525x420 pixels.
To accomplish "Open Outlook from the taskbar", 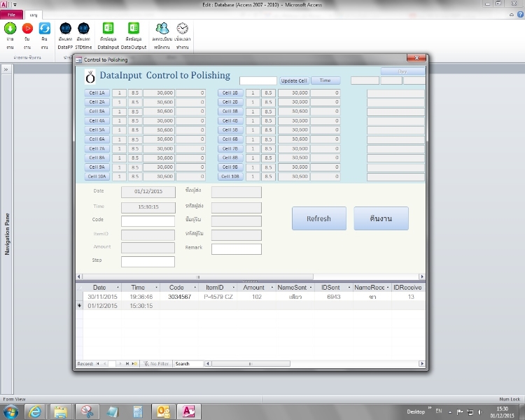I will [164, 411].
